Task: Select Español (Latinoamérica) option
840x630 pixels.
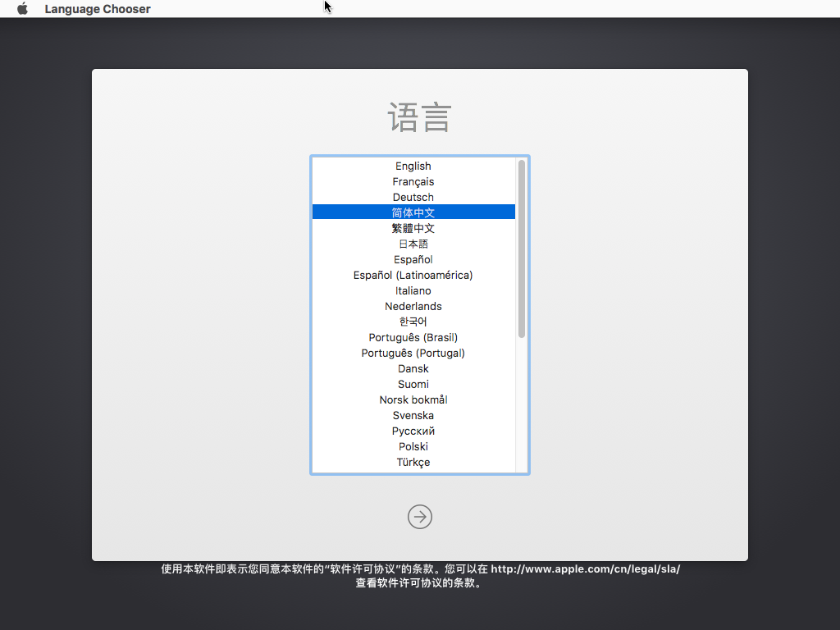Action: (x=413, y=276)
